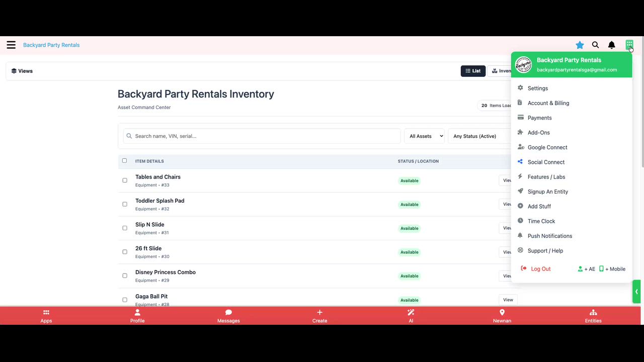Toggle the select-all checkbox in table header
644x362 pixels.
124,161
